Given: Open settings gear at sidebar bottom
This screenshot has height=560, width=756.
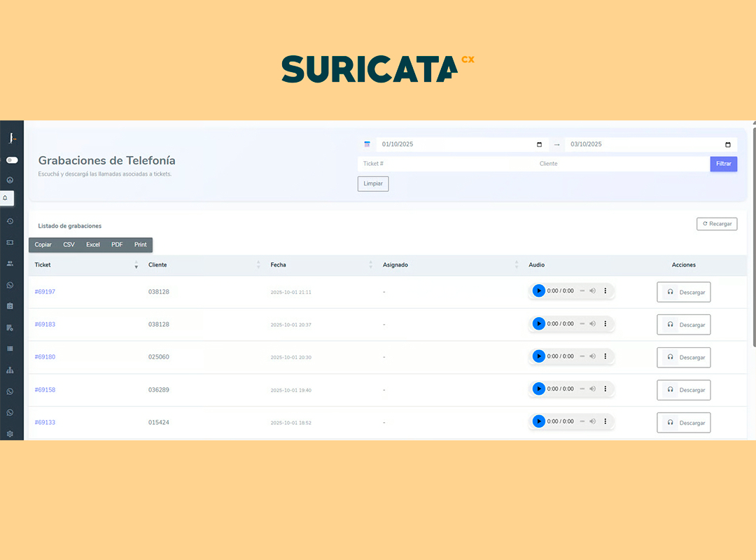Looking at the screenshot, I should coord(10,434).
